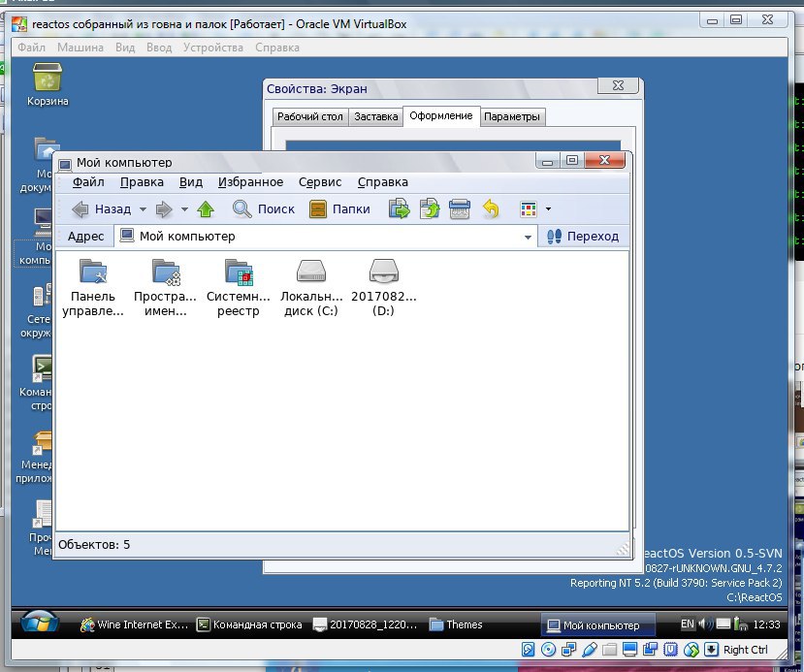804x672 pixels.
Task: Switch to the Заставка tab
Action: tap(376, 117)
